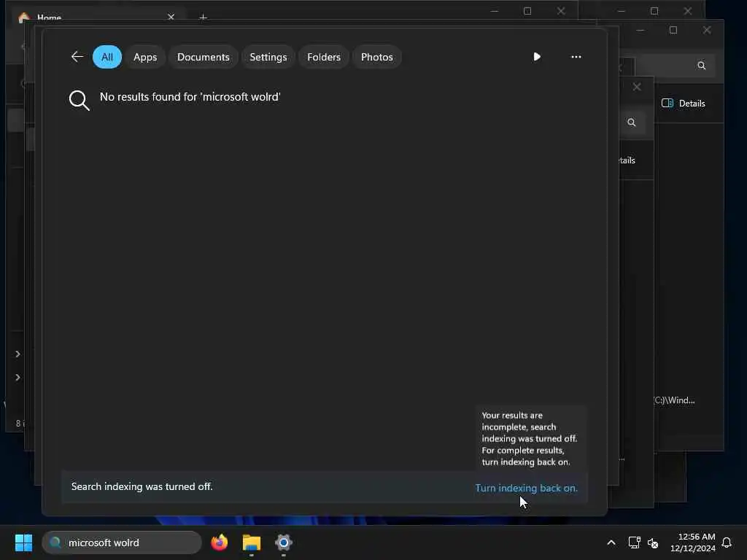Click the magnifier icon beside No results message
The image size is (747, 560).
pos(79,101)
